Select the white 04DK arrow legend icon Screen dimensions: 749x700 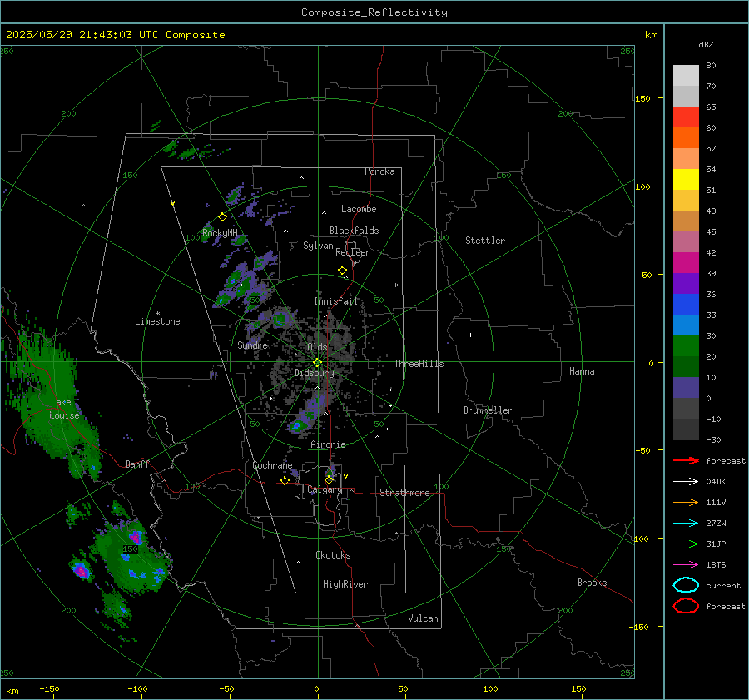(686, 482)
